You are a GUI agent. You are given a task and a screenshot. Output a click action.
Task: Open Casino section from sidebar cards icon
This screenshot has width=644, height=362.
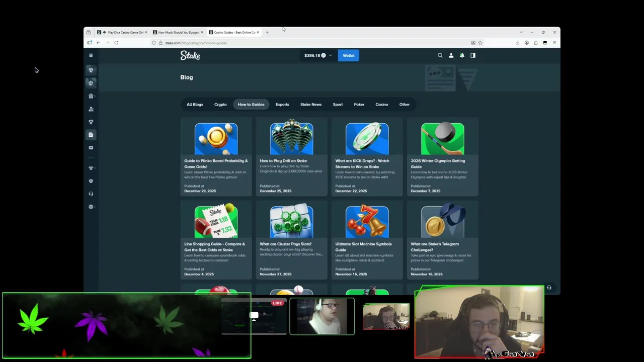(91, 70)
